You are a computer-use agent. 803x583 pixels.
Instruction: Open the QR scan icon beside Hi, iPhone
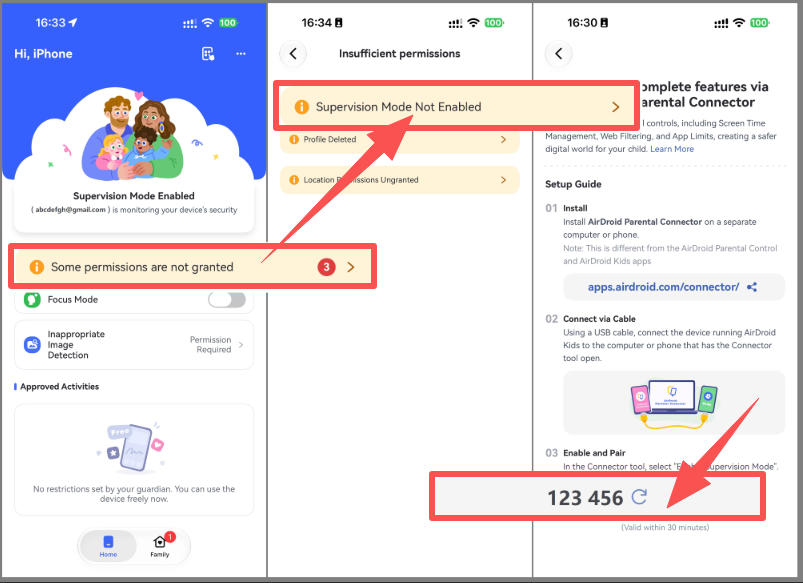click(x=208, y=54)
